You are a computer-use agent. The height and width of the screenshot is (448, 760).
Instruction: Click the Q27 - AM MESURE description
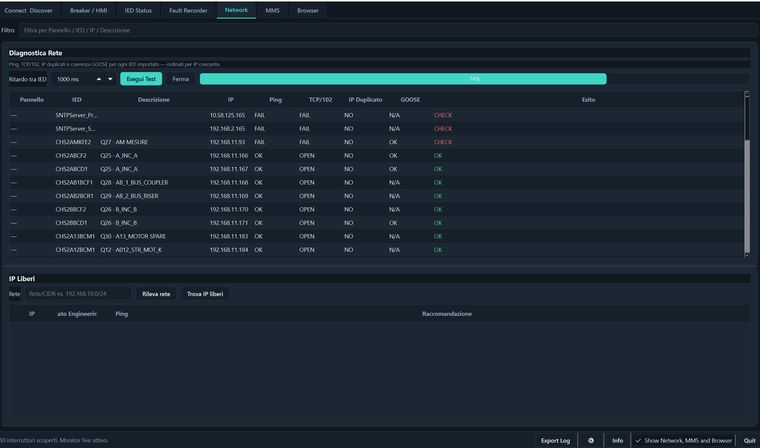click(124, 143)
